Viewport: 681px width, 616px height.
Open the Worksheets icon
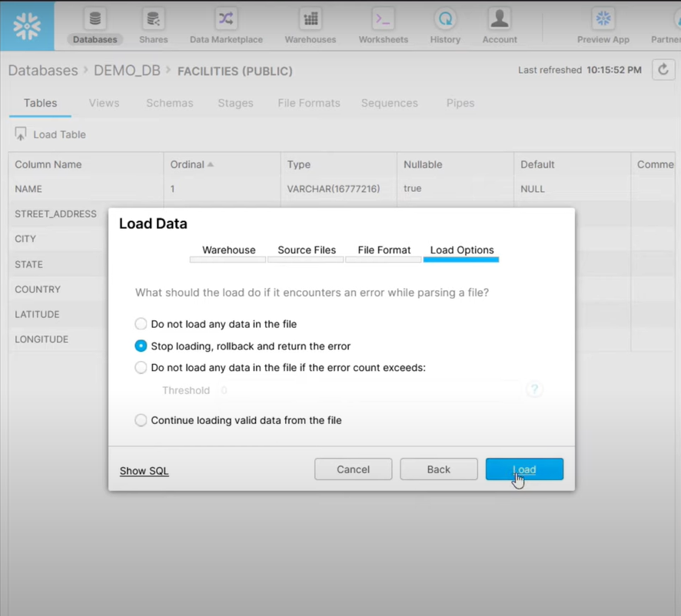click(383, 18)
